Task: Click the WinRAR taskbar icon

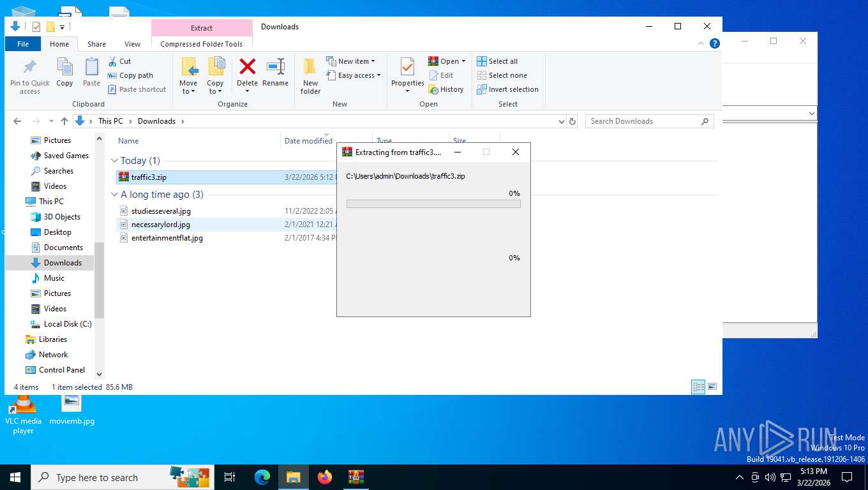Action: tap(355, 477)
